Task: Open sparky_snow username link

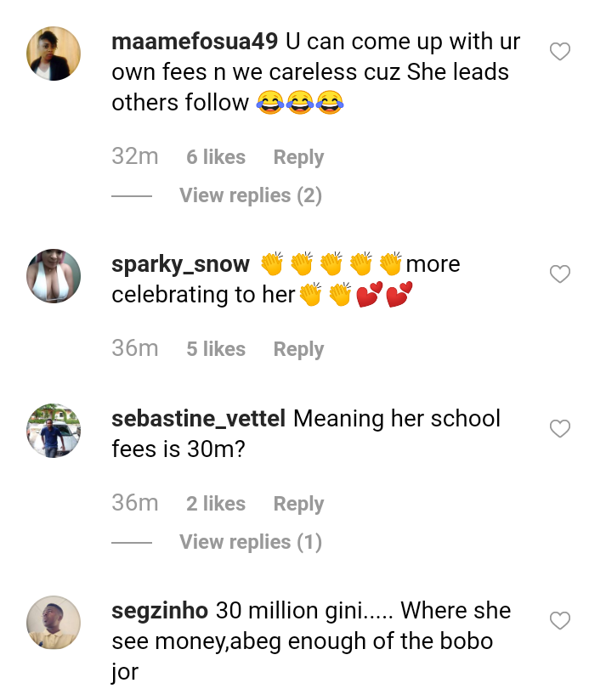Action: [x=180, y=264]
